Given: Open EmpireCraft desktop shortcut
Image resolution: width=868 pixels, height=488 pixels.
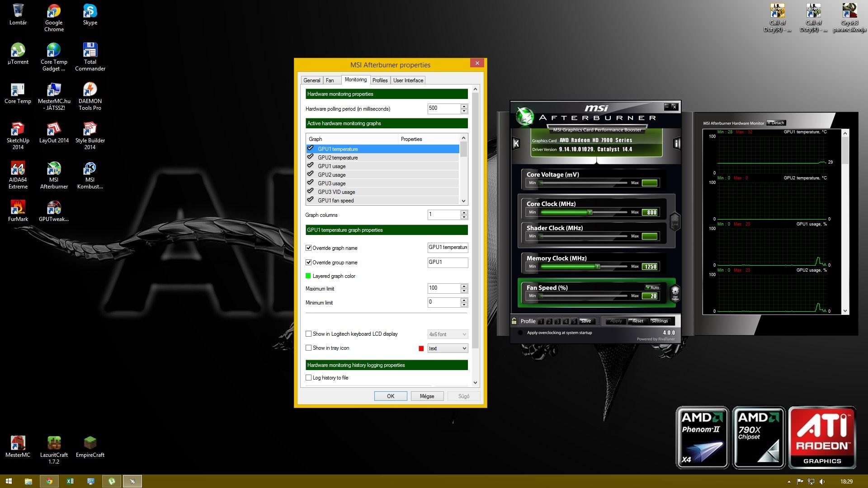Looking at the screenshot, I should 90,447.
